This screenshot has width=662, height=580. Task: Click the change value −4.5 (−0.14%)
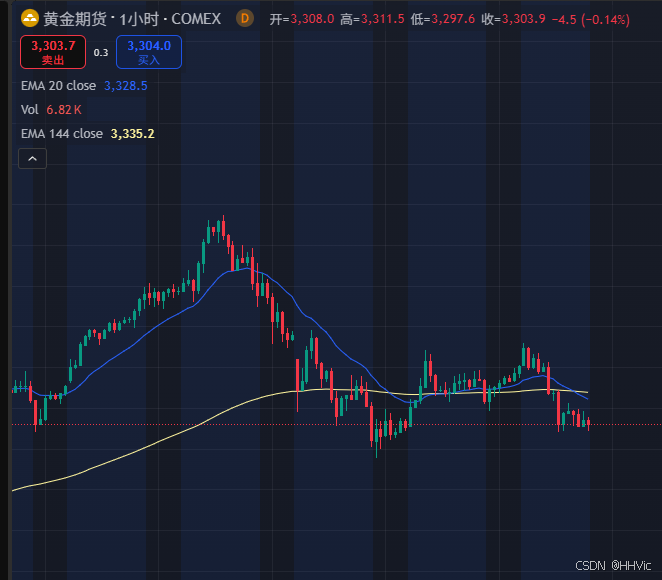[x=591, y=19]
